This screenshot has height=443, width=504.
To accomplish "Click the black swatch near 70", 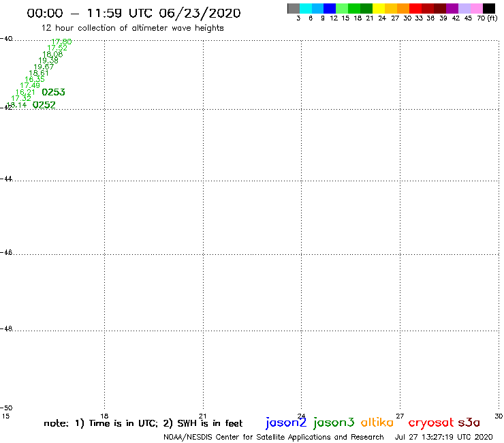I will pyautogui.click(x=489, y=8).
